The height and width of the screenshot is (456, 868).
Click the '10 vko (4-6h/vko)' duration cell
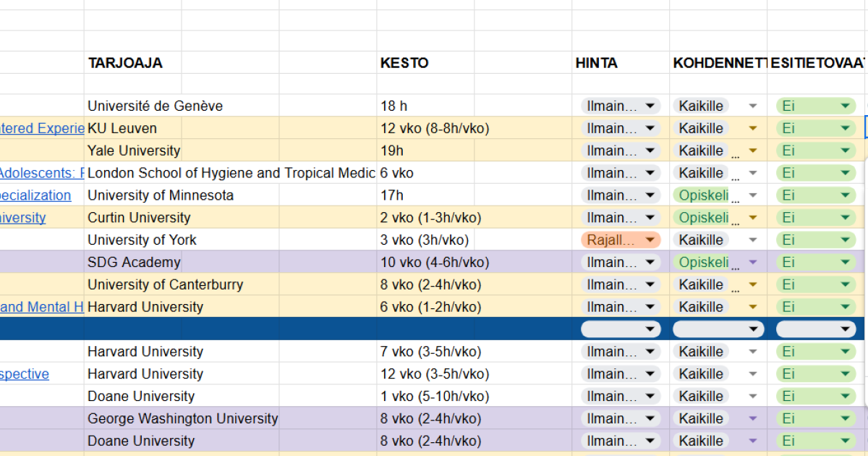coord(435,262)
